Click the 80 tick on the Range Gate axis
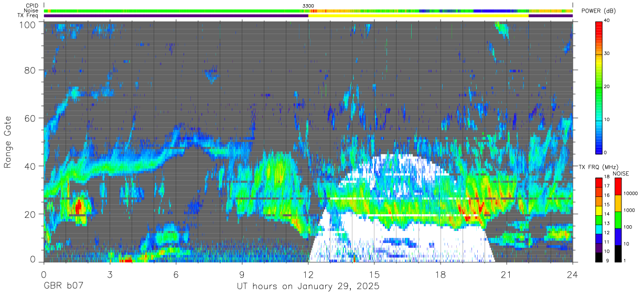The height and width of the screenshot is (297, 644). pos(30,70)
